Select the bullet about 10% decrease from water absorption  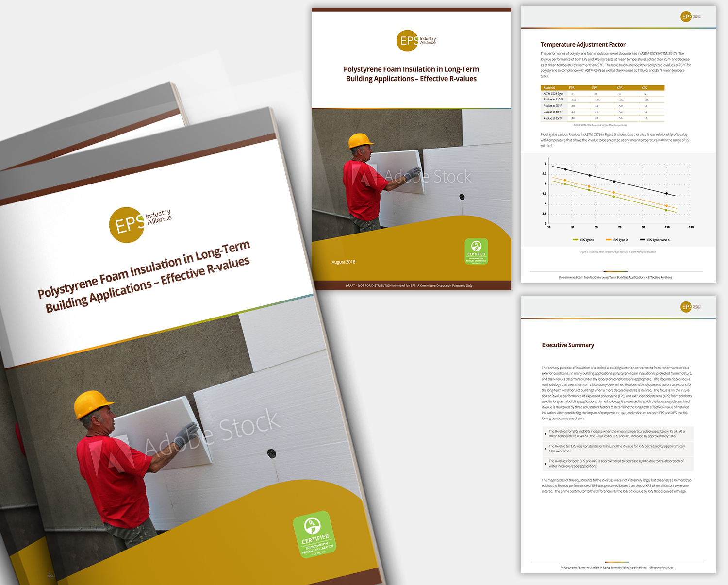617,464
